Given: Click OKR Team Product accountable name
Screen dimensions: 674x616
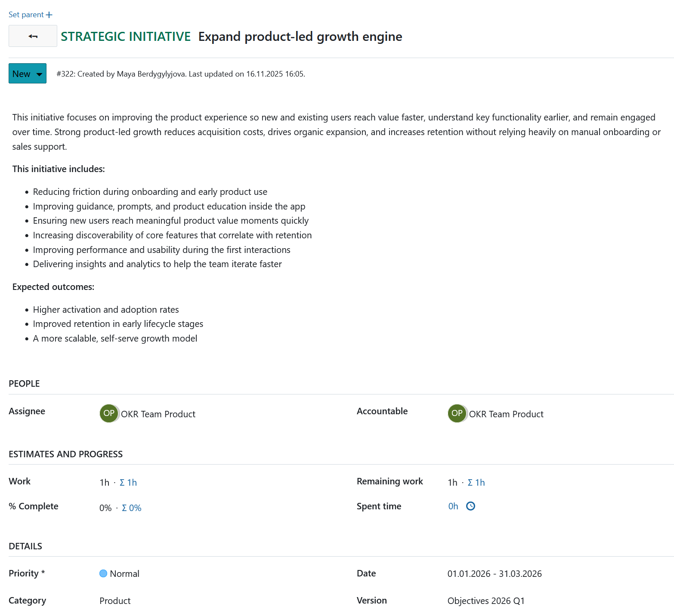Looking at the screenshot, I should [507, 414].
